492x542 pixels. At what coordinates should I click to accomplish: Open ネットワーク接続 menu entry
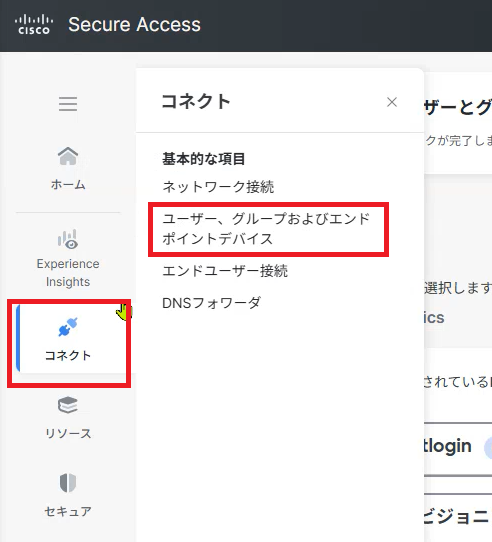pyautogui.click(x=218, y=187)
